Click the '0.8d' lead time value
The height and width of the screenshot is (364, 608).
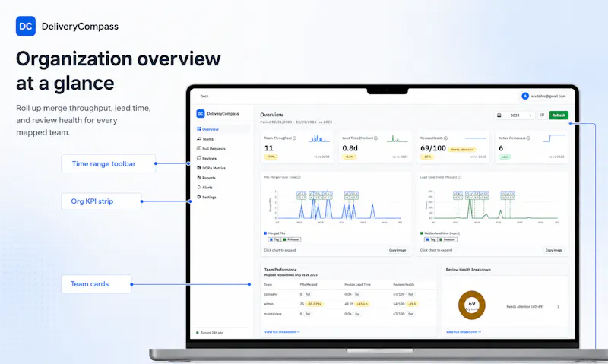(x=350, y=148)
